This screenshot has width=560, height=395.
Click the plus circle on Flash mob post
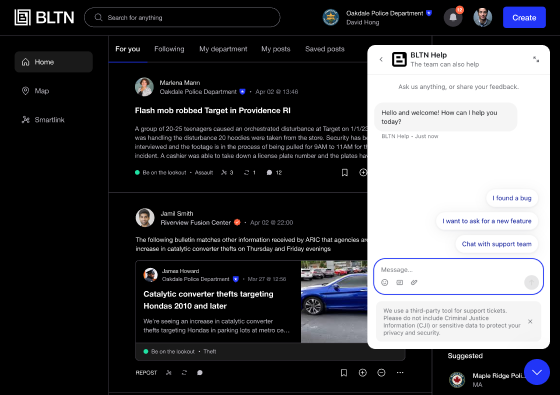(x=363, y=173)
